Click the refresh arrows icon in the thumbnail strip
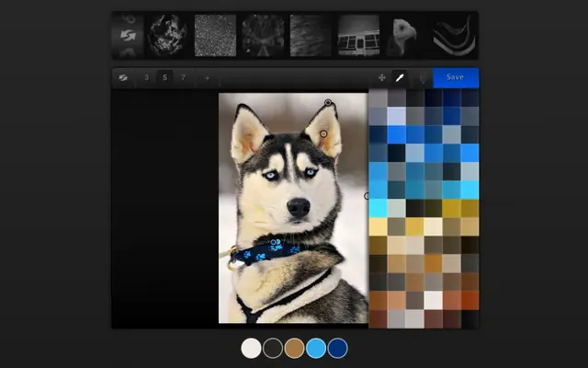Screen dimensions: 588x368 [127, 36]
